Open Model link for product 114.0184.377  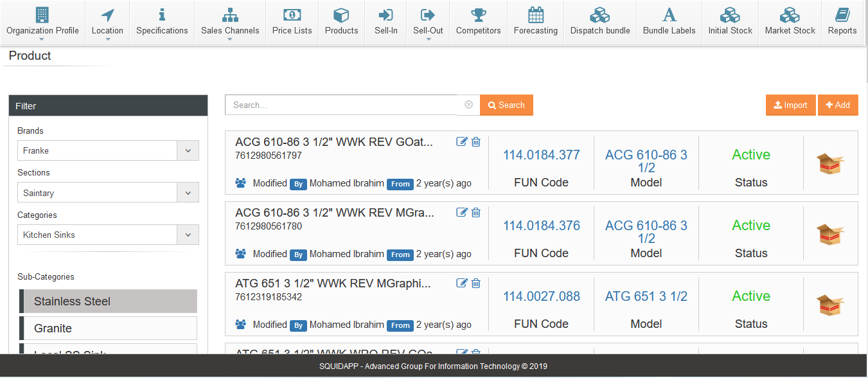646,161
